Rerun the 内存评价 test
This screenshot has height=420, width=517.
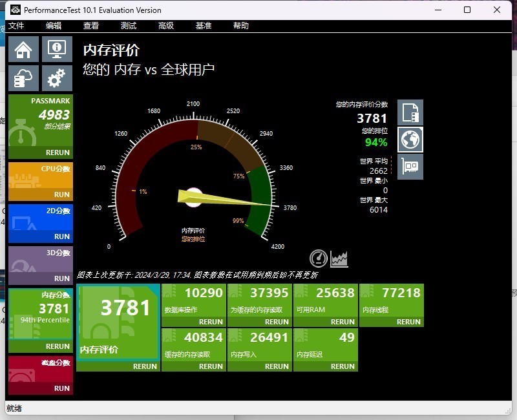pyautogui.click(x=145, y=366)
